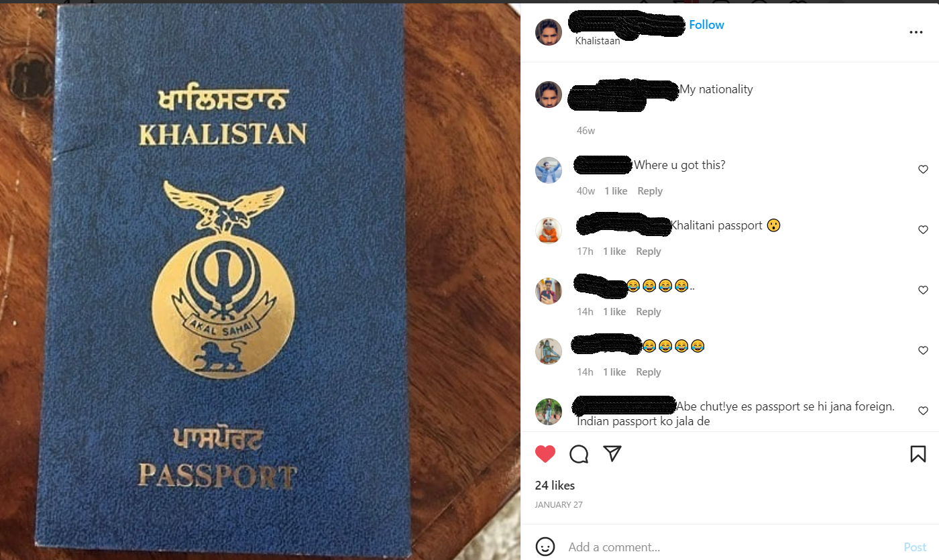Unlike the post with red heart
Screen dimensions: 939x560
point(545,454)
